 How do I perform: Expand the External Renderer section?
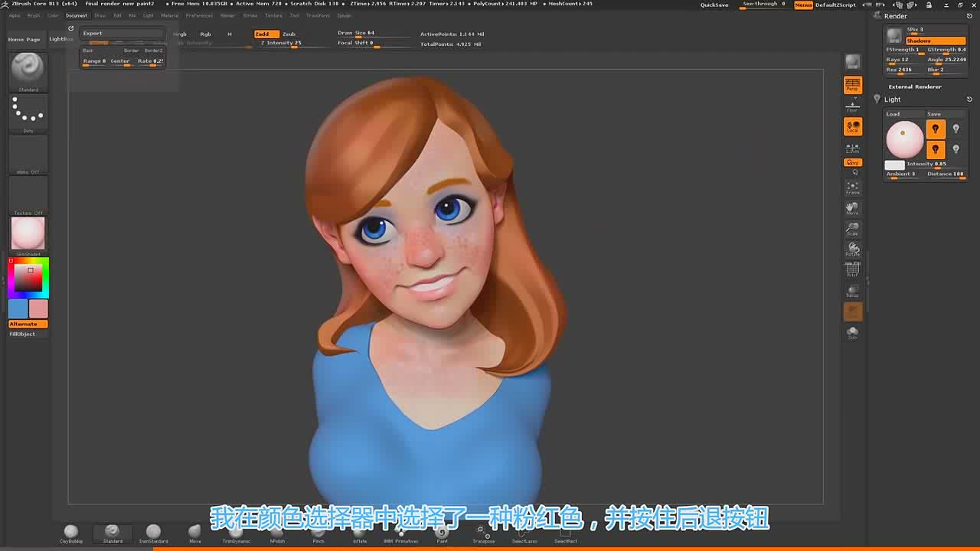(x=915, y=86)
